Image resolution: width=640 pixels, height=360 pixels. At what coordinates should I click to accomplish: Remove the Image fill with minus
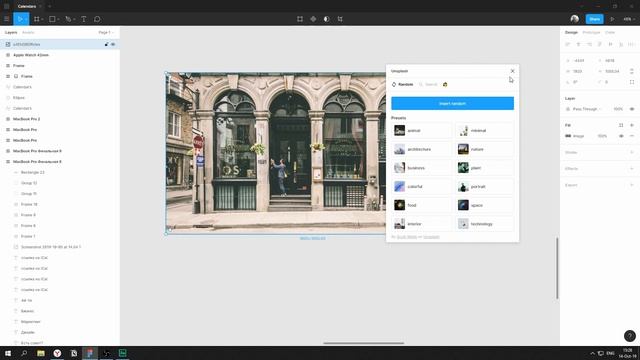(632, 136)
